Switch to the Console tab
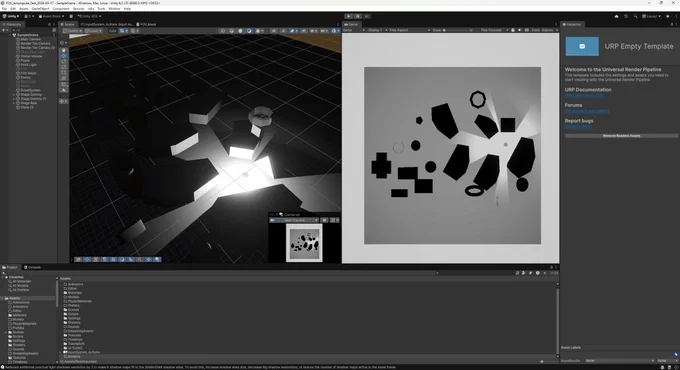The width and height of the screenshot is (680, 370). [x=33, y=268]
